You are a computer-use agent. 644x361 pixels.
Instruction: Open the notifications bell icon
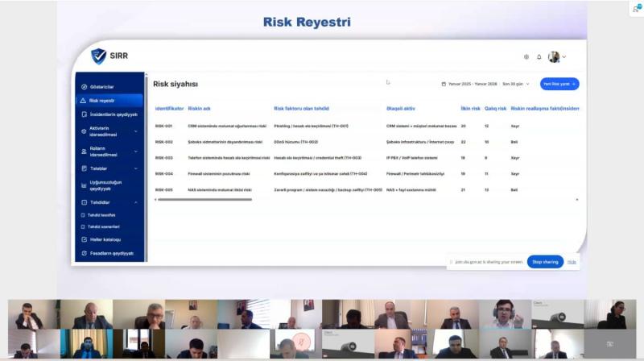(539, 57)
